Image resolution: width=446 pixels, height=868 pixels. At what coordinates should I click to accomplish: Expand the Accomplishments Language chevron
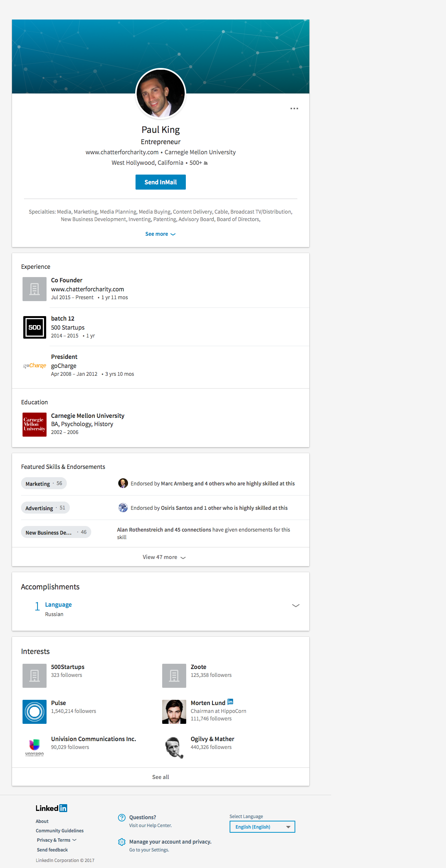pyautogui.click(x=296, y=605)
